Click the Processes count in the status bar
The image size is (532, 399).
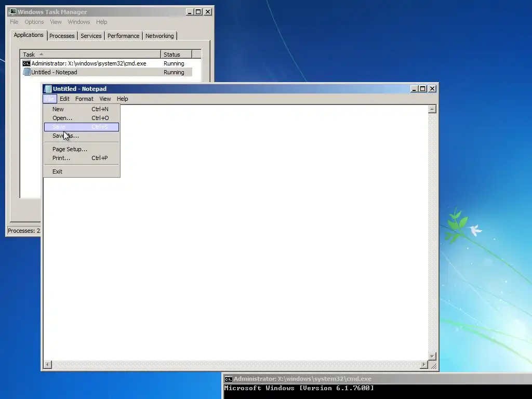click(x=24, y=231)
